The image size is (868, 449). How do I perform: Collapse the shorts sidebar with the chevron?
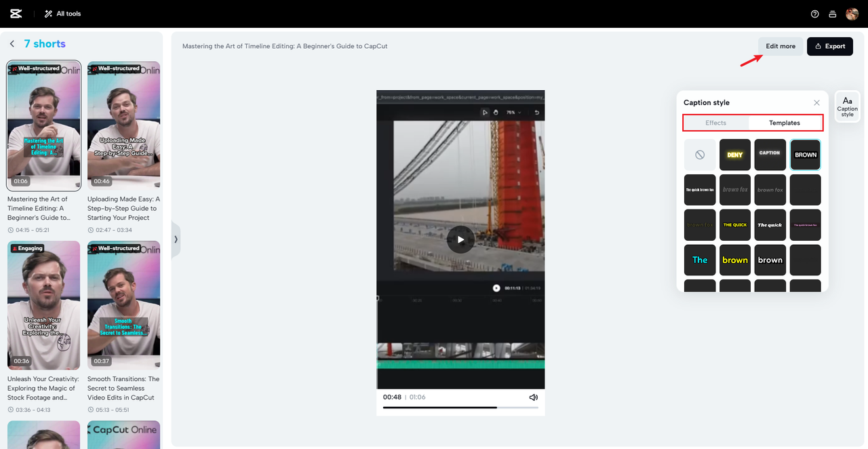pyautogui.click(x=176, y=239)
